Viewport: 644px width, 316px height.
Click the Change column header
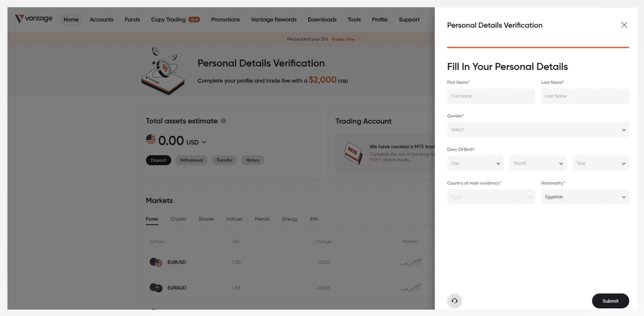point(323,241)
